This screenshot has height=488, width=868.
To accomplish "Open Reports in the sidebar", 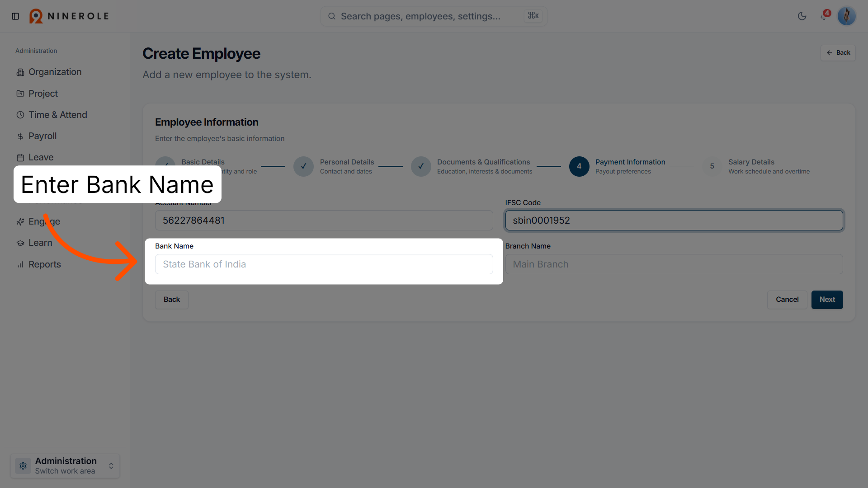I will coord(45,264).
